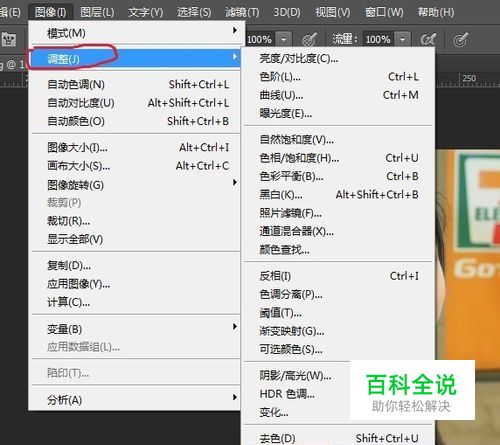Image resolution: width=500 pixels, height=445 pixels.
Task: Open the 图层(L) menu
Action: point(97,12)
